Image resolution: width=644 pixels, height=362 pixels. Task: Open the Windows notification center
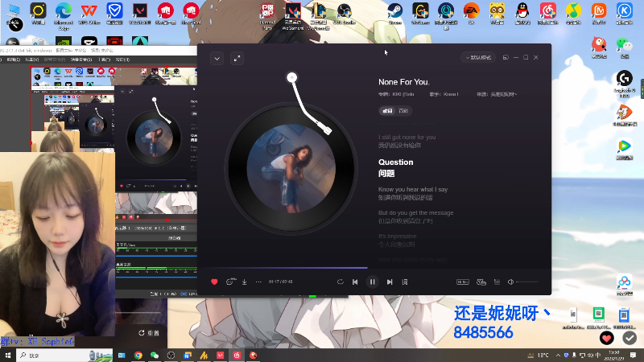pyautogui.click(x=633, y=356)
